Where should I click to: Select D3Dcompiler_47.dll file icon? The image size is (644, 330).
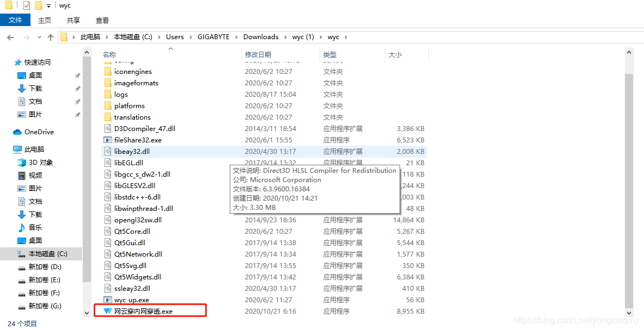(108, 128)
